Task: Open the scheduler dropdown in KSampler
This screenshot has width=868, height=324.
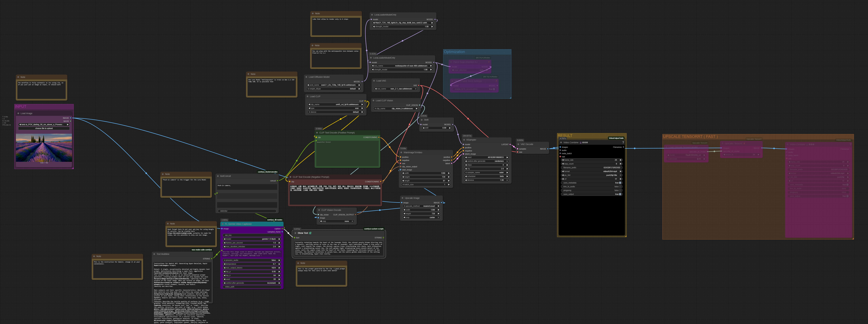Action: pos(486,176)
